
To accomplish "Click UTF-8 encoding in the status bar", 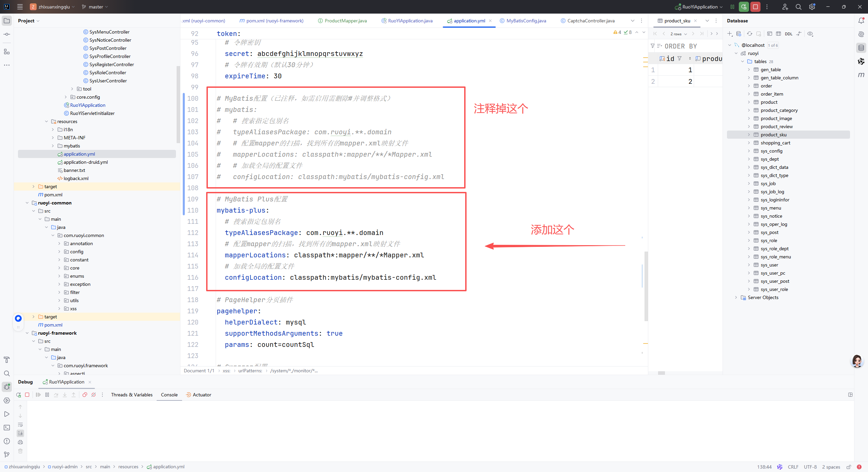I will [x=810, y=467].
